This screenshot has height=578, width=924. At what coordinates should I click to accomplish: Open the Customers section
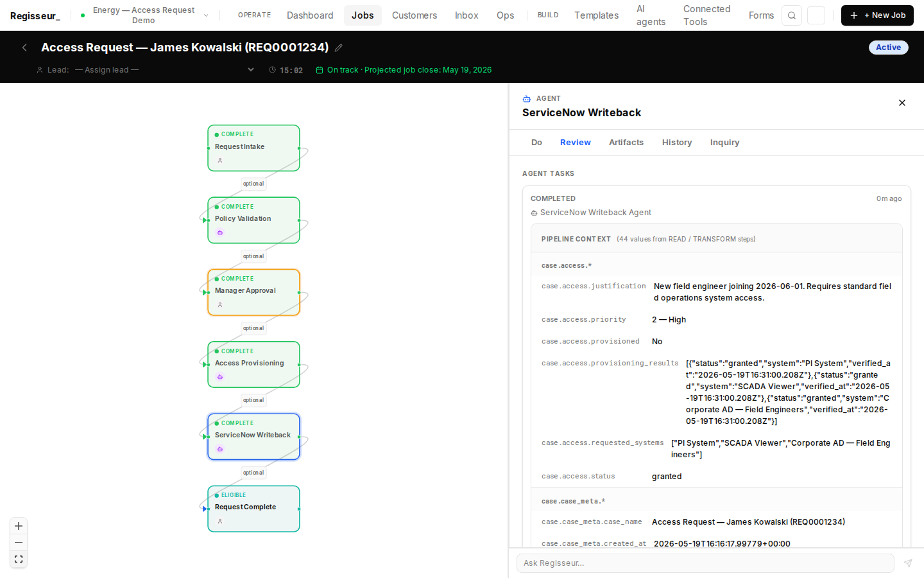(415, 15)
